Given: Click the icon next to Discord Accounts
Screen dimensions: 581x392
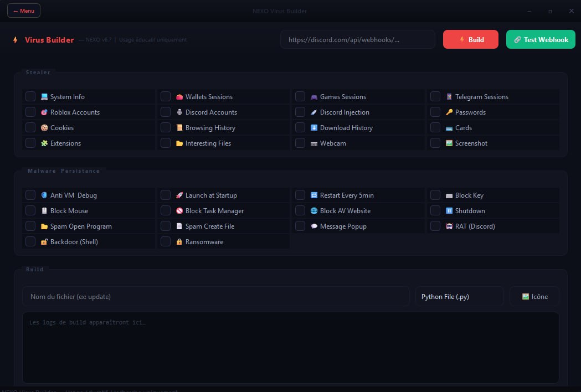Looking at the screenshot, I should (x=179, y=112).
